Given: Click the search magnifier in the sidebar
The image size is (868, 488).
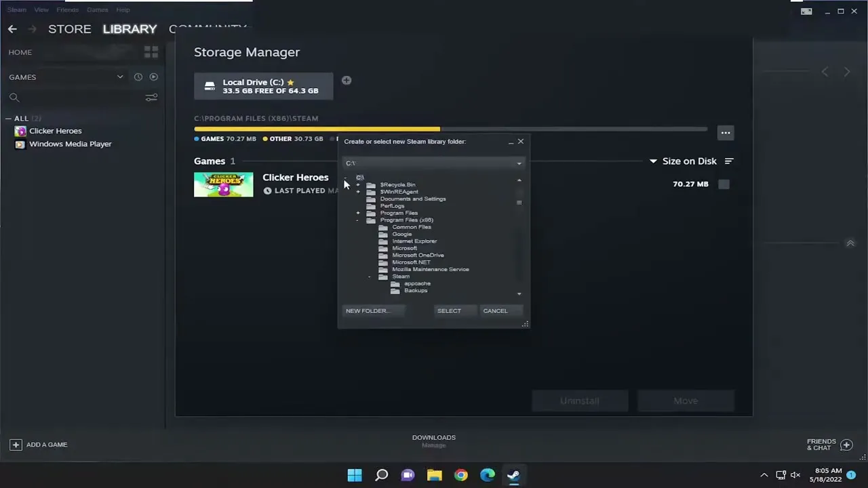Looking at the screenshot, I should 14,98.
